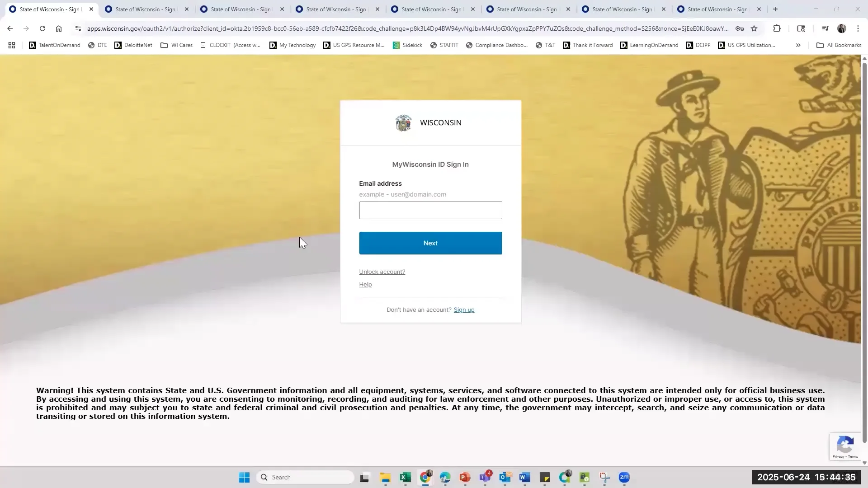Click the browser home icon

59,28
